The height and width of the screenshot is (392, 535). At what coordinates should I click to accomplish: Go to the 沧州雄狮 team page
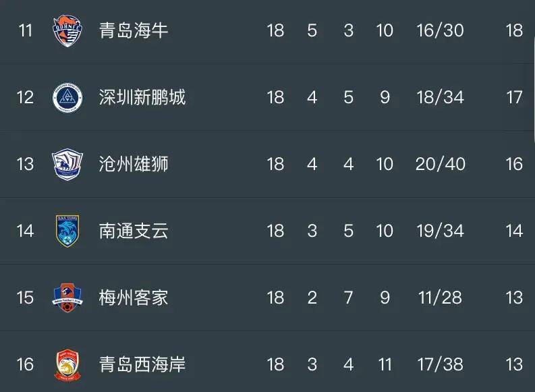[x=134, y=164]
